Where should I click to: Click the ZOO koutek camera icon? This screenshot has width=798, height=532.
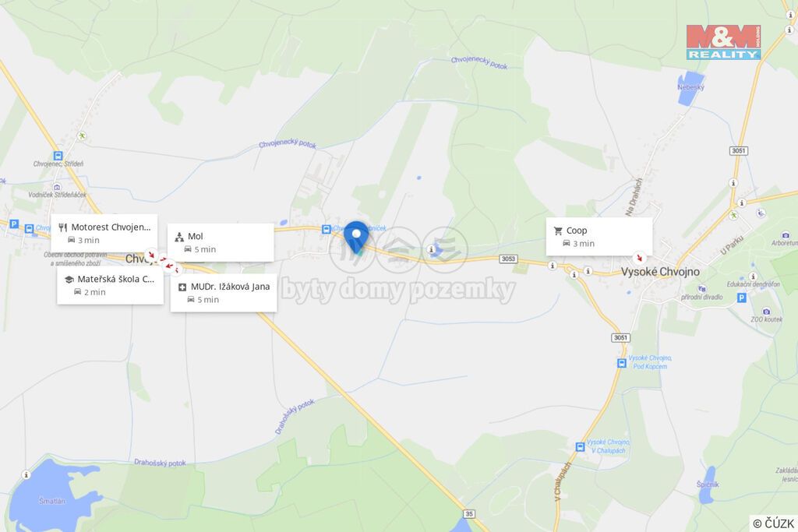[767, 312]
